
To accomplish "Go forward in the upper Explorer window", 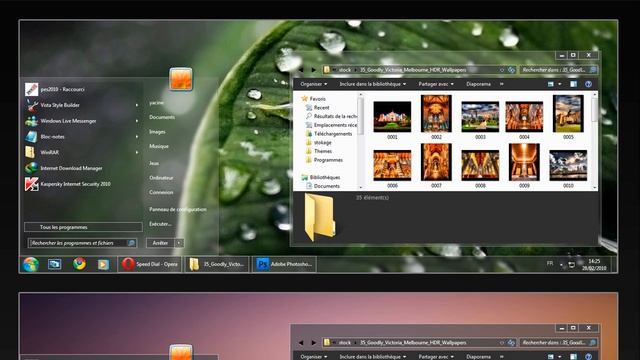I will click(x=313, y=70).
